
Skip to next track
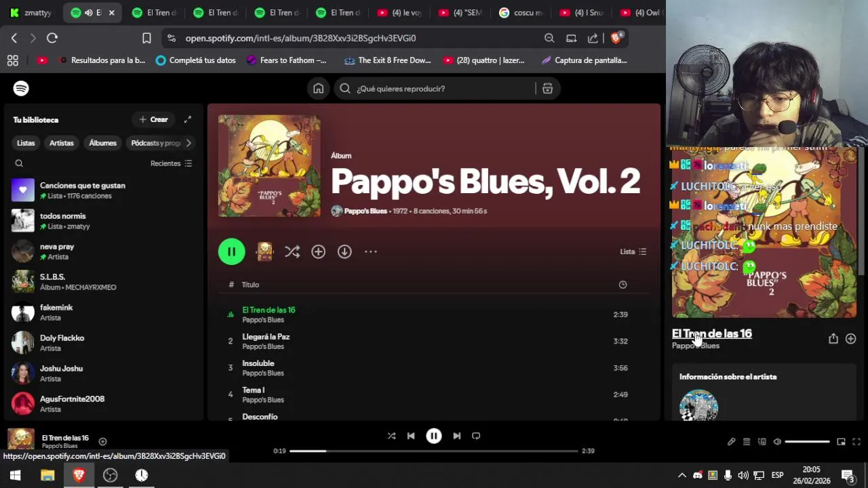pos(457,436)
